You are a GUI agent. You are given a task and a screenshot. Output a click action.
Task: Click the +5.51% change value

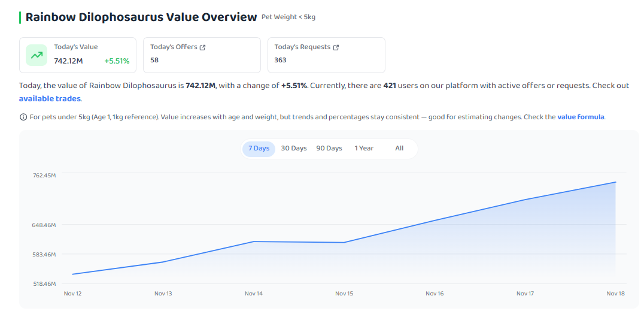pos(117,61)
